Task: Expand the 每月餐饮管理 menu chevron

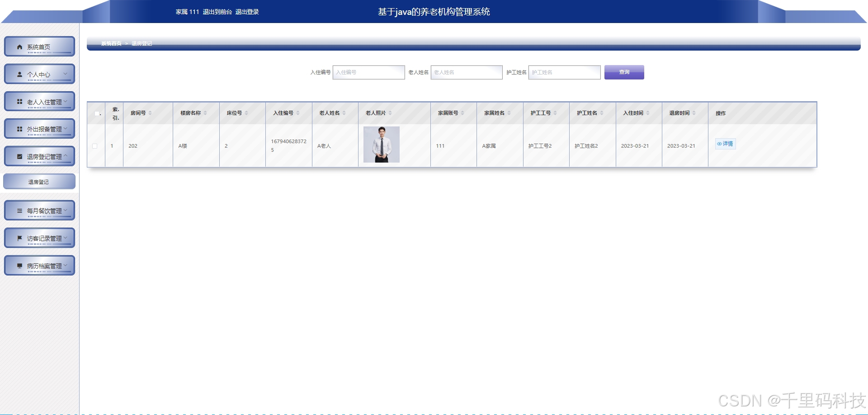Action: tap(65, 210)
